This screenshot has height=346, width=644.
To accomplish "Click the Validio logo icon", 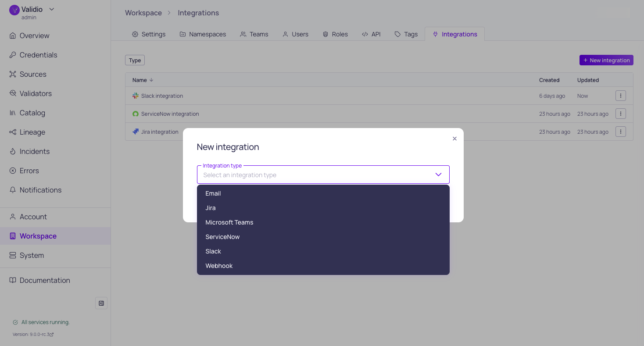I will click(x=14, y=10).
